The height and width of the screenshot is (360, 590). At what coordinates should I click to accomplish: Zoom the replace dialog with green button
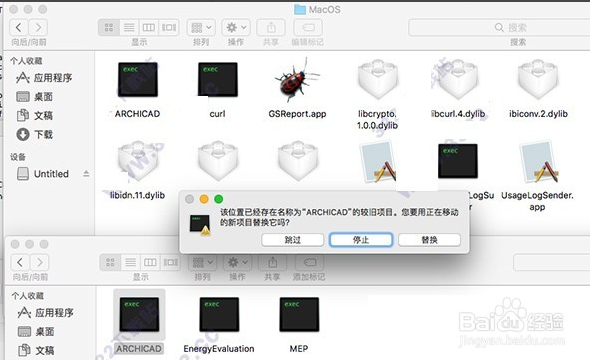[x=218, y=199]
